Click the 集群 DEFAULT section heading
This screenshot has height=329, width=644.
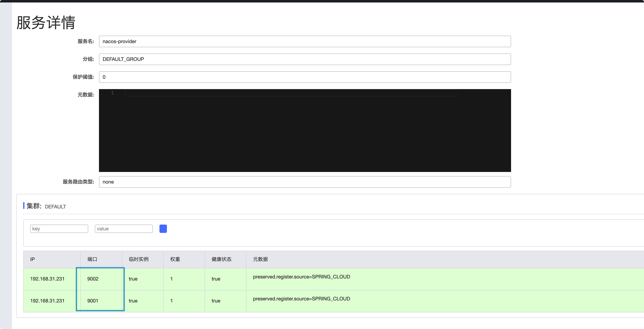(46, 206)
